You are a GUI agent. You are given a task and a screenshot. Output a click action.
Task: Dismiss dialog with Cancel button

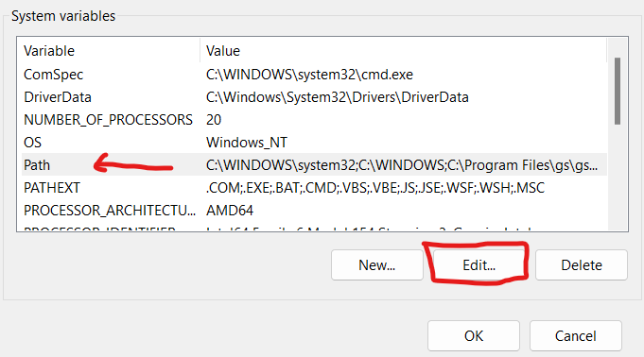pyautogui.click(x=576, y=336)
